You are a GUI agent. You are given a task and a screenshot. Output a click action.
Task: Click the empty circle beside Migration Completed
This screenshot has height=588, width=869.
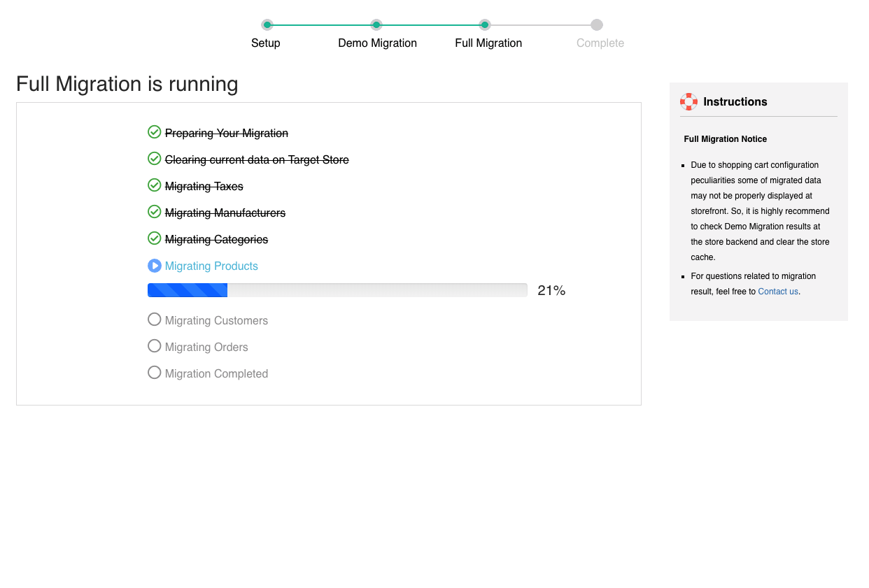click(155, 373)
